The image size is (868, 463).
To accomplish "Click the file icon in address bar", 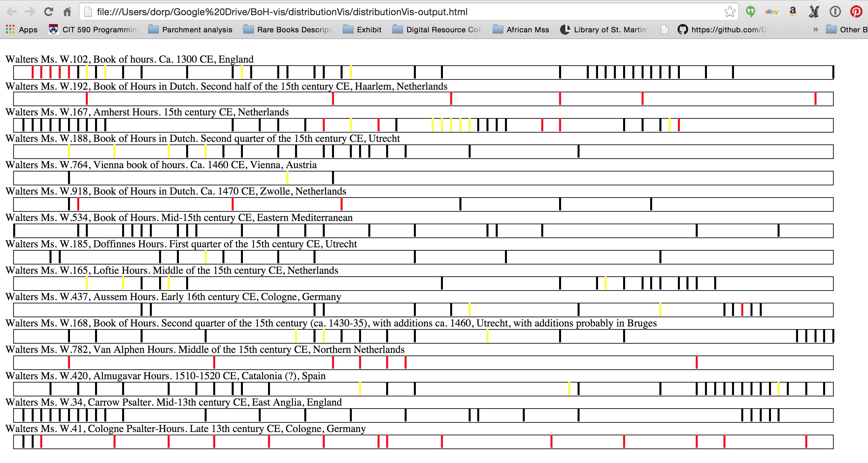I will point(88,12).
